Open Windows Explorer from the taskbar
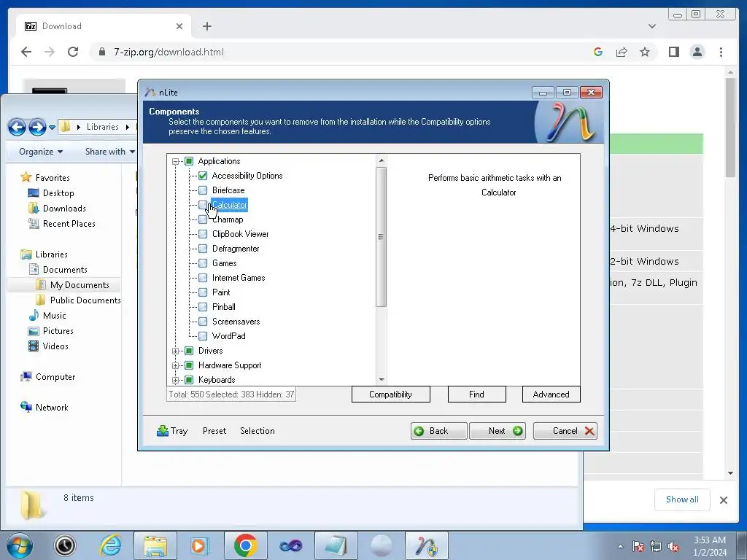Image resolution: width=747 pixels, height=560 pixels. click(x=155, y=545)
